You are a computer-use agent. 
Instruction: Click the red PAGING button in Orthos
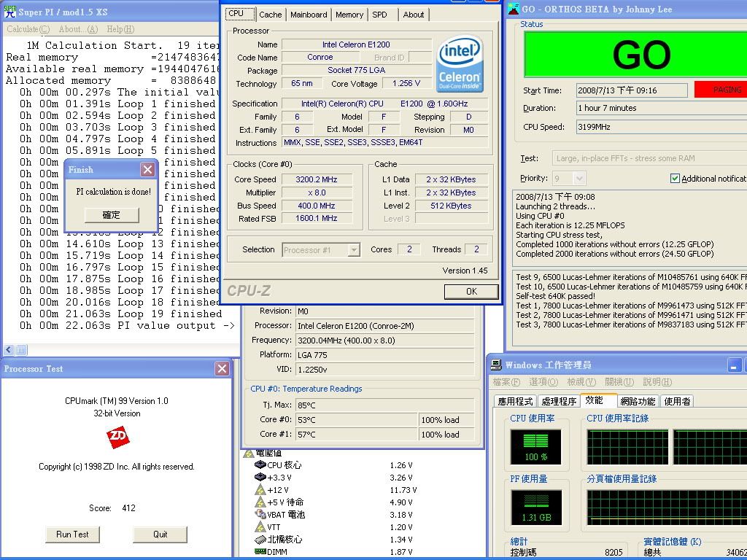coord(721,90)
